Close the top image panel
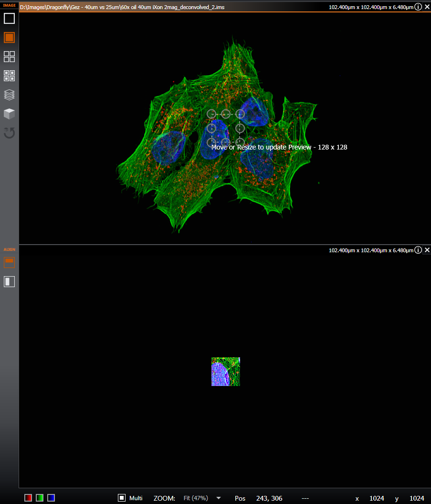Screen dimensions: 431x504 [427, 7]
